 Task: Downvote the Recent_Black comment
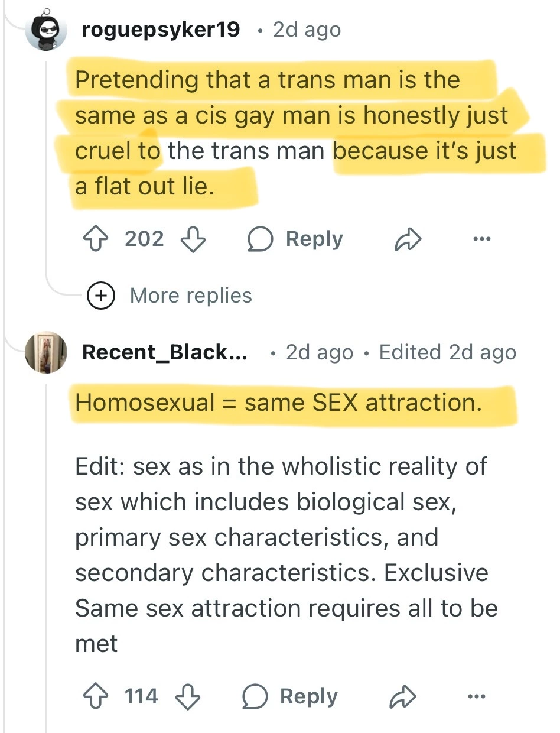(x=188, y=696)
